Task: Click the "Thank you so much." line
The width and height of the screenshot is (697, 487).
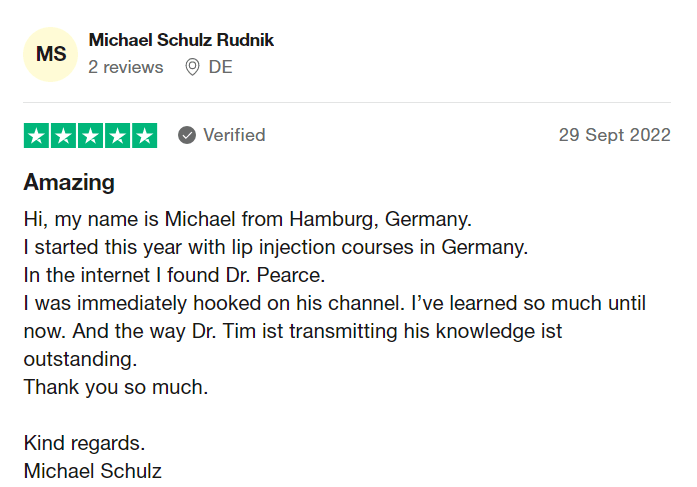Action: point(116,387)
